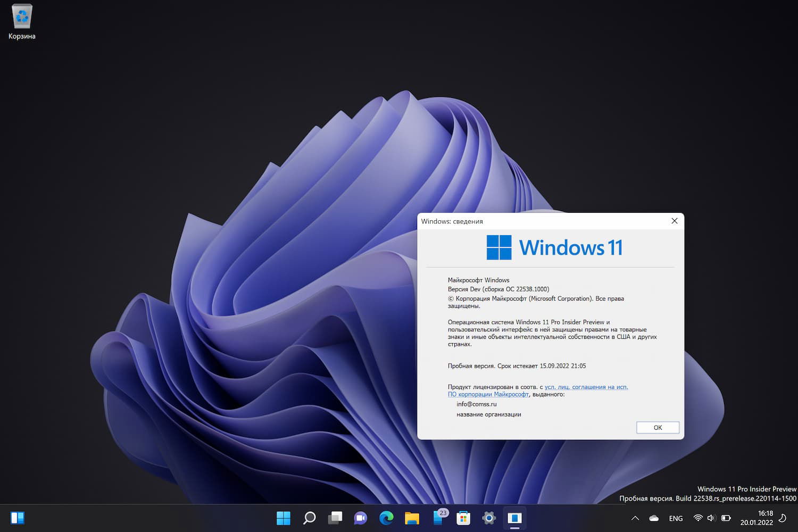Click the Wi-Fi tray icon
798x532 pixels.
coord(698,518)
